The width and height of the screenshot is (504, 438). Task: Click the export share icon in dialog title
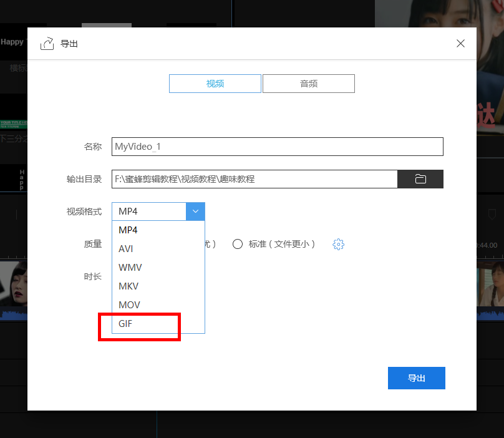(x=47, y=44)
